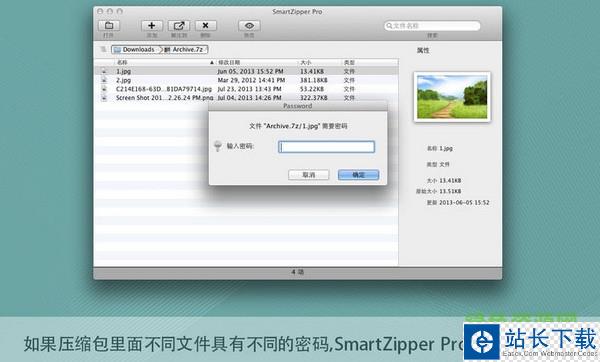Click the 属性 properties panel heading
600x362 pixels.
click(423, 50)
